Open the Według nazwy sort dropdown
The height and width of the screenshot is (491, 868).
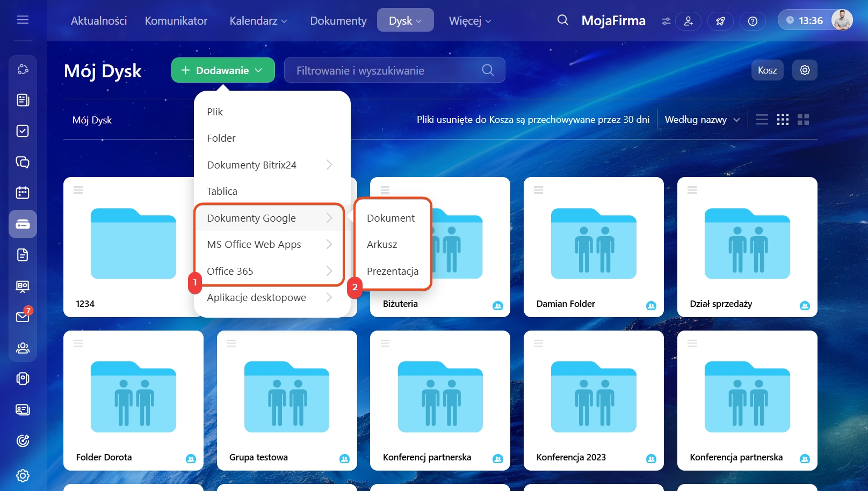[x=702, y=120]
